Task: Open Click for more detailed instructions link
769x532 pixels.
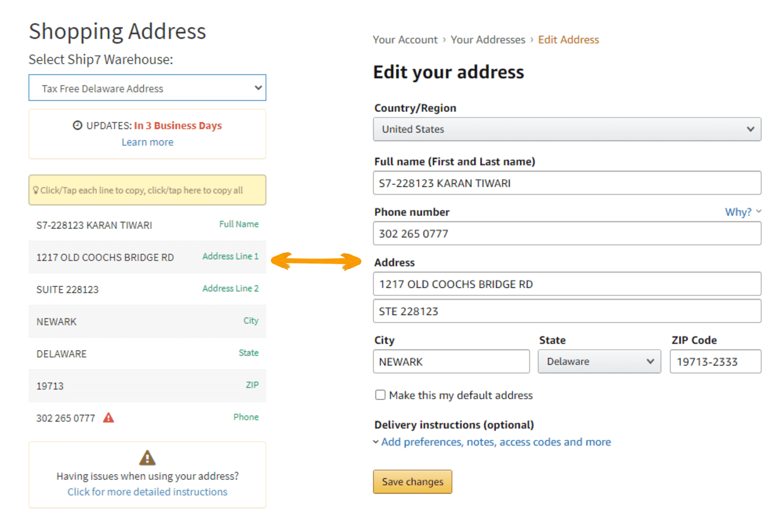Action: pos(147,492)
